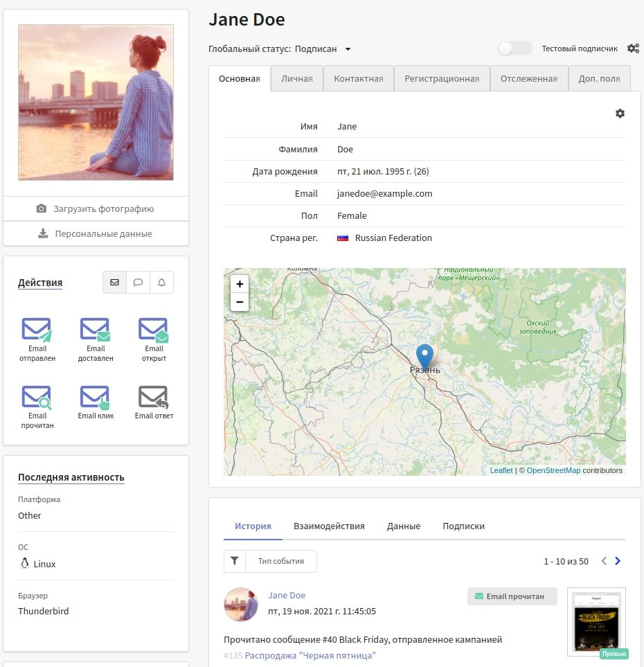The height and width of the screenshot is (667, 644).
Task: Click the round avatar in history entry
Action: (241, 605)
